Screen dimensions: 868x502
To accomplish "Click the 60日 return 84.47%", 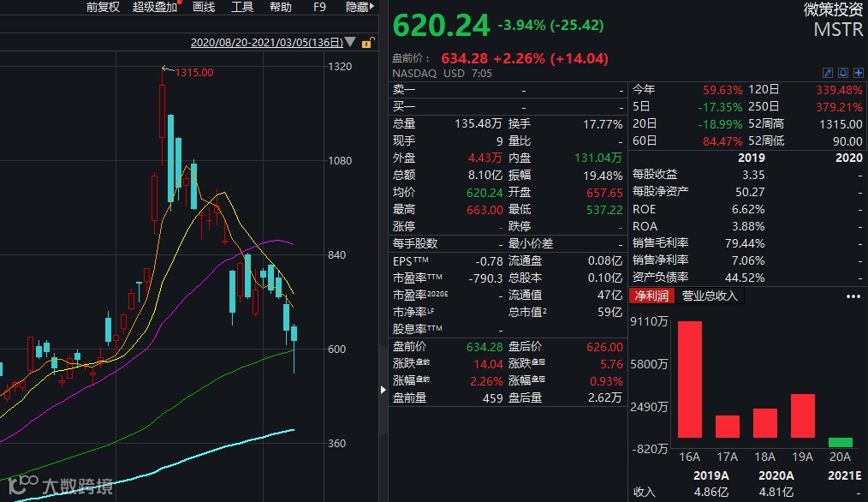I will click(722, 141).
